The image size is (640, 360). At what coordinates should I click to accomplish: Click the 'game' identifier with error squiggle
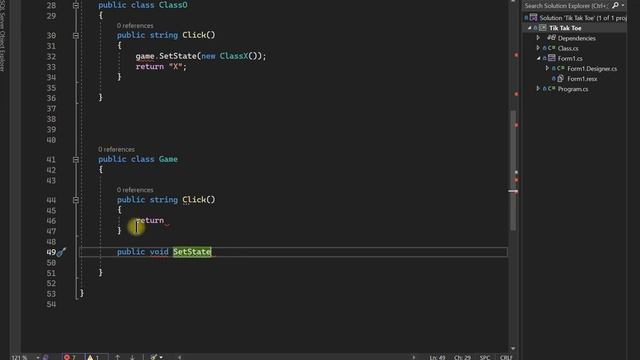145,56
